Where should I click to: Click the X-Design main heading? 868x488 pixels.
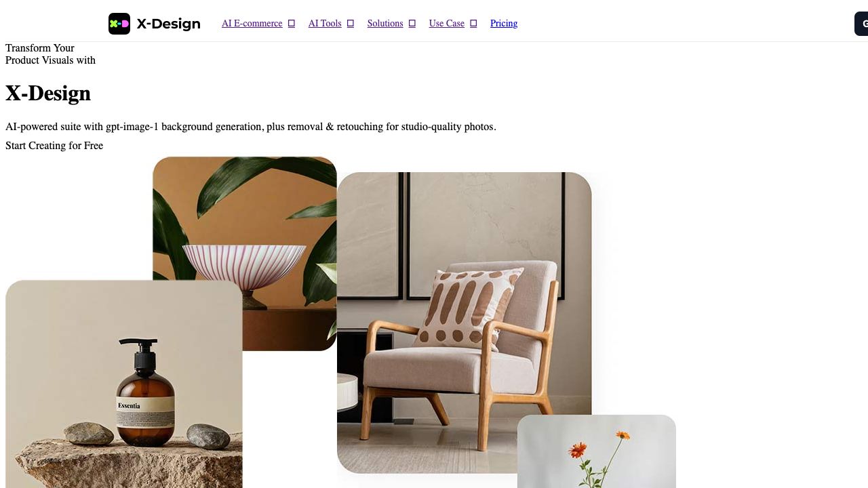48,94
